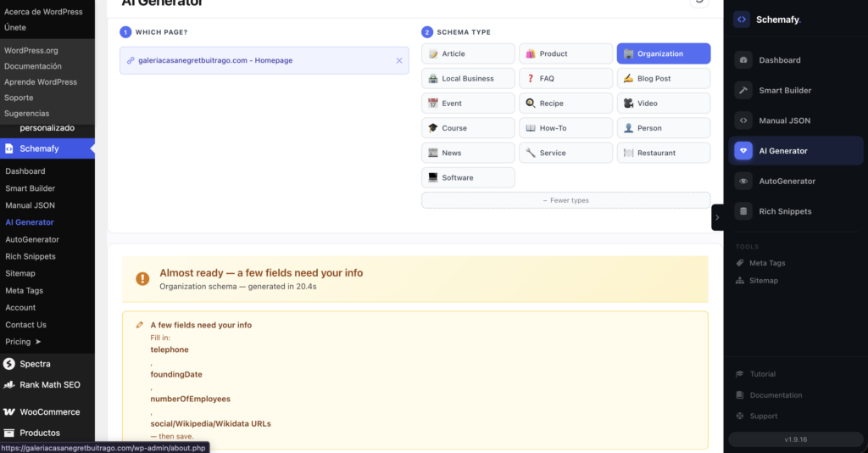Open Account in WordPress submenu
868x453 pixels.
20,307
